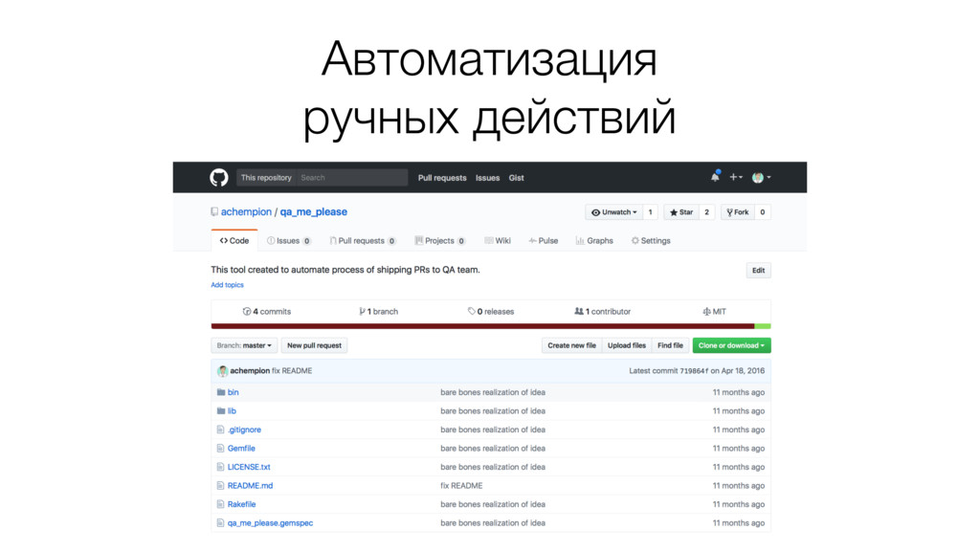Click the qa_me_please.gemspec file icon

[221, 523]
